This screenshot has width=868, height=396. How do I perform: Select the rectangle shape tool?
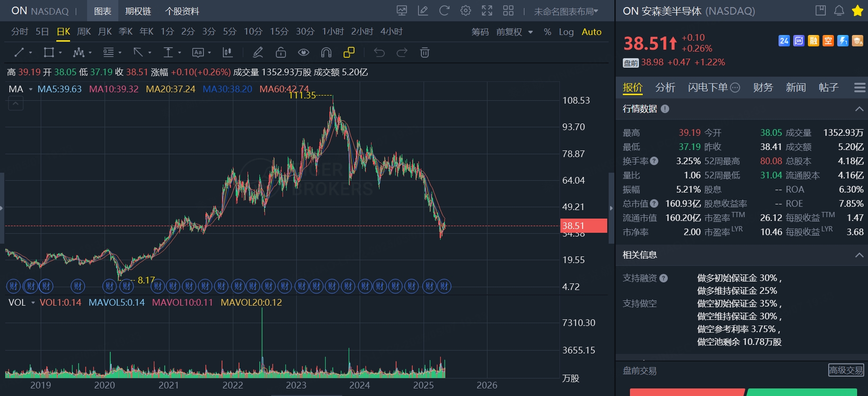[49, 53]
